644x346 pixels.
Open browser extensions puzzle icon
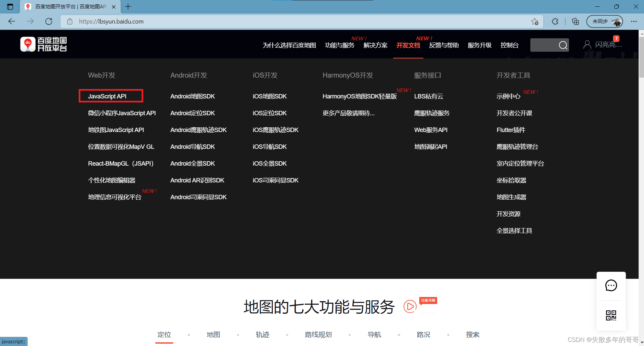(x=555, y=21)
